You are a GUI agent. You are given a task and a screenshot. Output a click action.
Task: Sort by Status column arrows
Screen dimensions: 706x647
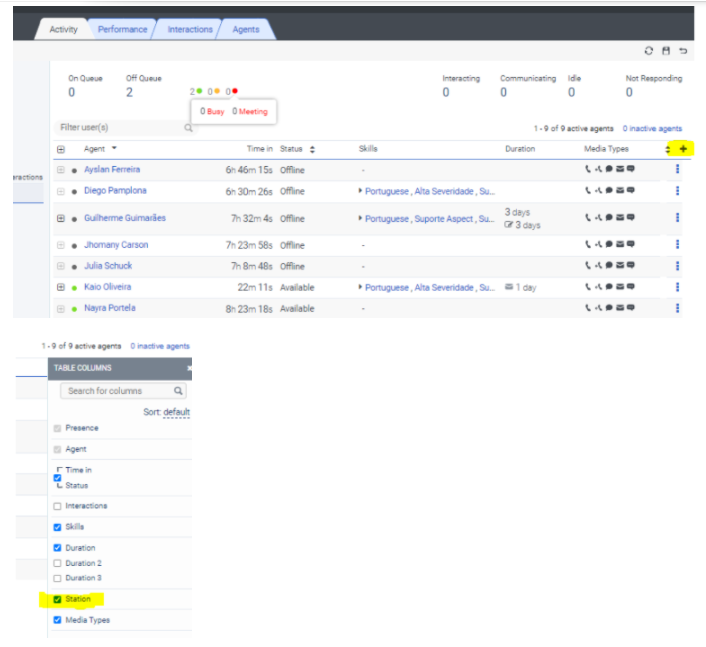coord(312,149)
